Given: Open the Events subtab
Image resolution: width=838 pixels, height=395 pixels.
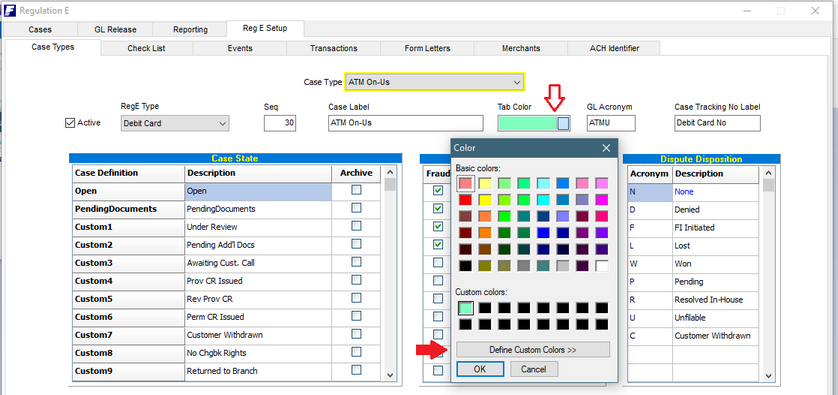Looking at the screenshot, I should 240,48.
